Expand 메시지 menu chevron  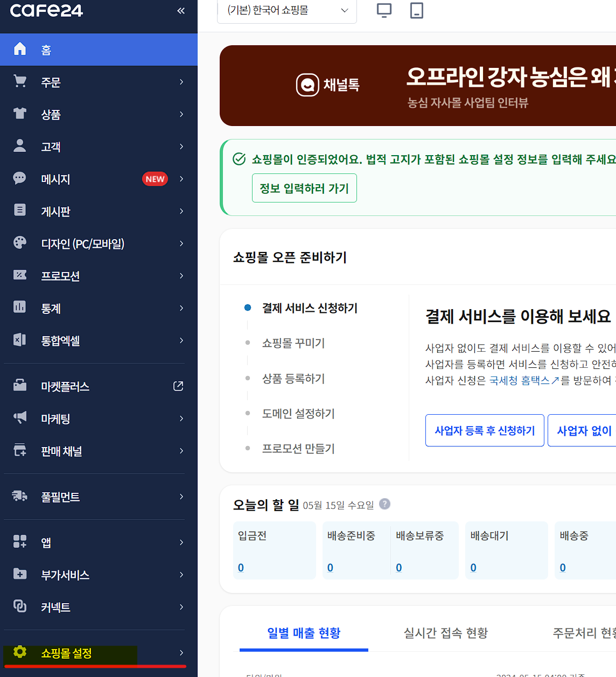point(181,179)
